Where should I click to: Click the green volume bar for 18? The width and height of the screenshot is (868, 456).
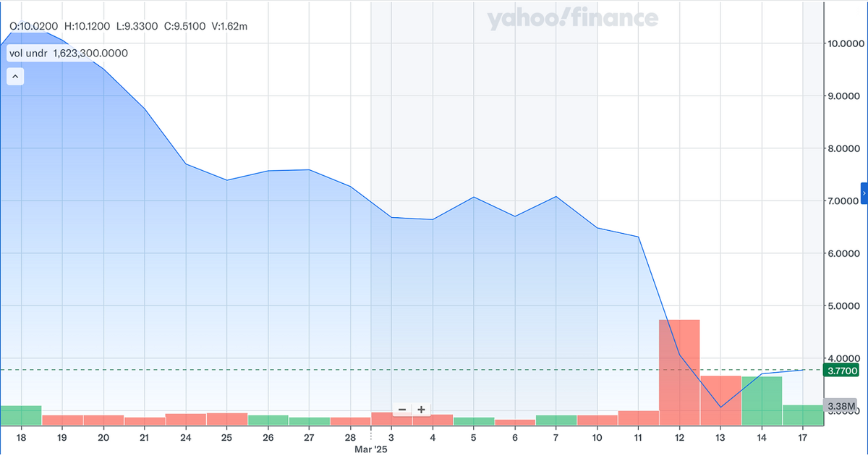(20, 415)
